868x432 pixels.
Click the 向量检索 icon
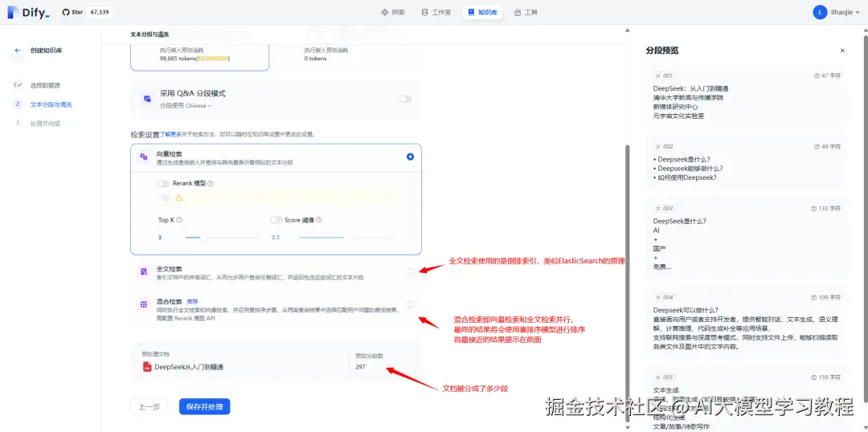143,157
